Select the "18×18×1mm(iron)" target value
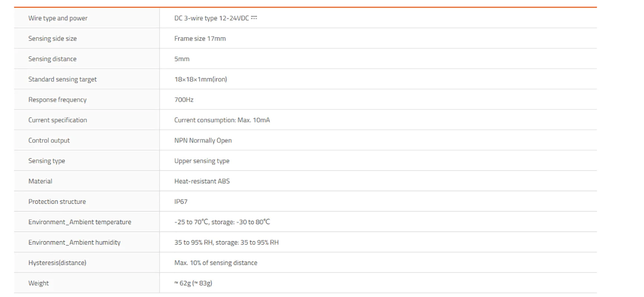This screenshot has height=297, width=644. [201, 79]
